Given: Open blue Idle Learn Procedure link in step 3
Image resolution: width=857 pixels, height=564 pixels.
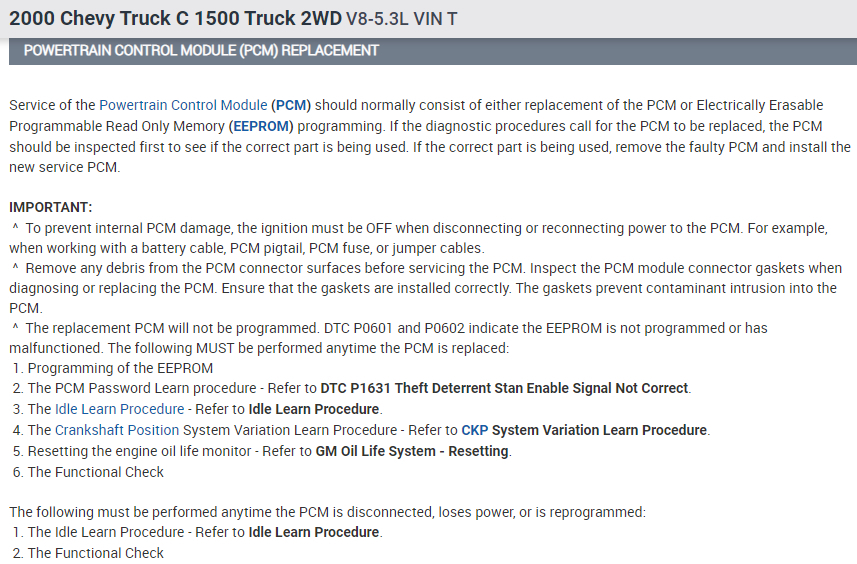Looking at the screenshot, I should 120,409.
